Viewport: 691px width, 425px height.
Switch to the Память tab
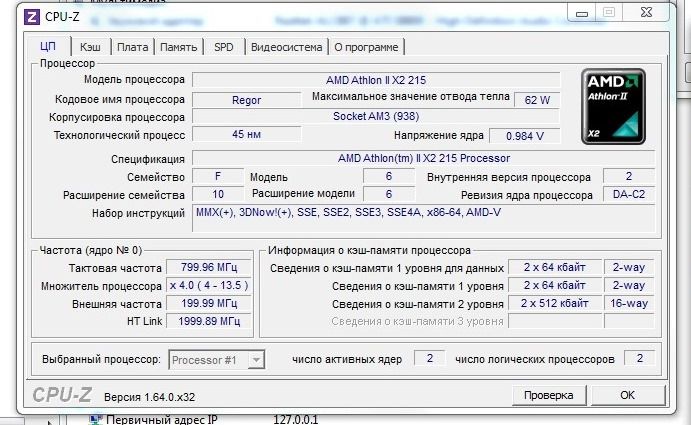click(178, 47)
